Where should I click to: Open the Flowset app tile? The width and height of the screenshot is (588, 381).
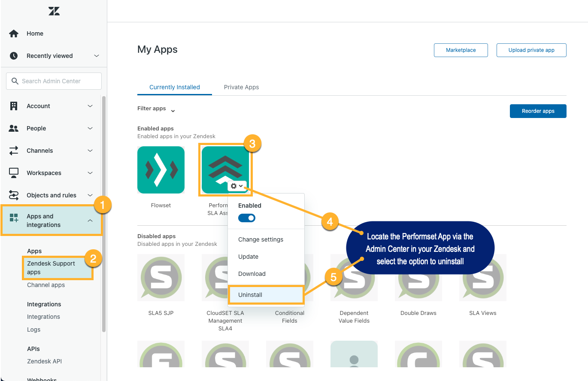coord(161,170)
